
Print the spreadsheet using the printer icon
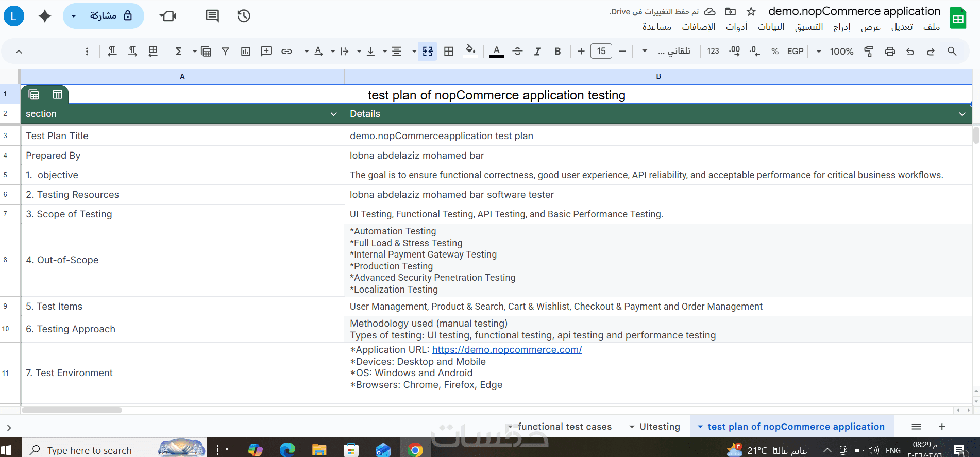[x=890, y=52]
